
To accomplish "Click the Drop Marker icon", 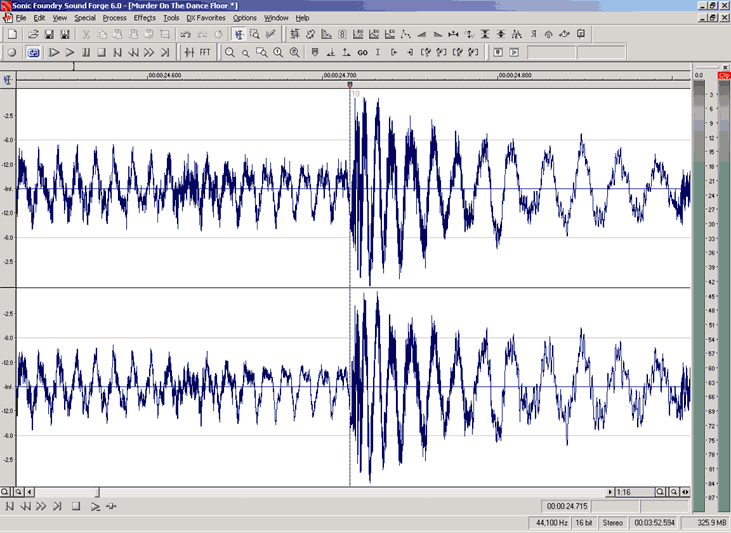I will [315, 53].
